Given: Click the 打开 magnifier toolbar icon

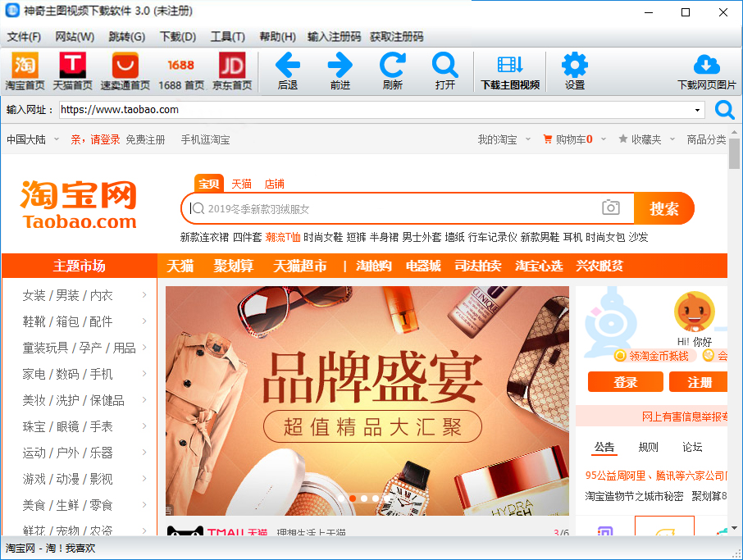Looking at the screenshot, I should [445, 66].
